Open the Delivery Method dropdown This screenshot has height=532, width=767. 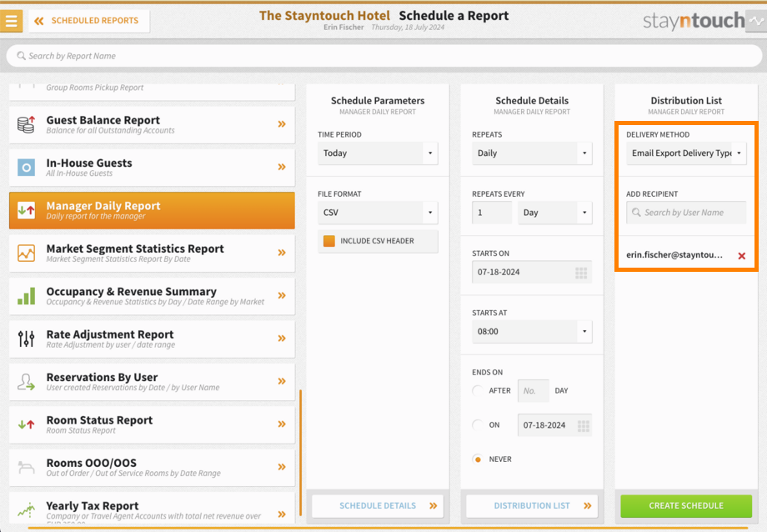(686, 153)
